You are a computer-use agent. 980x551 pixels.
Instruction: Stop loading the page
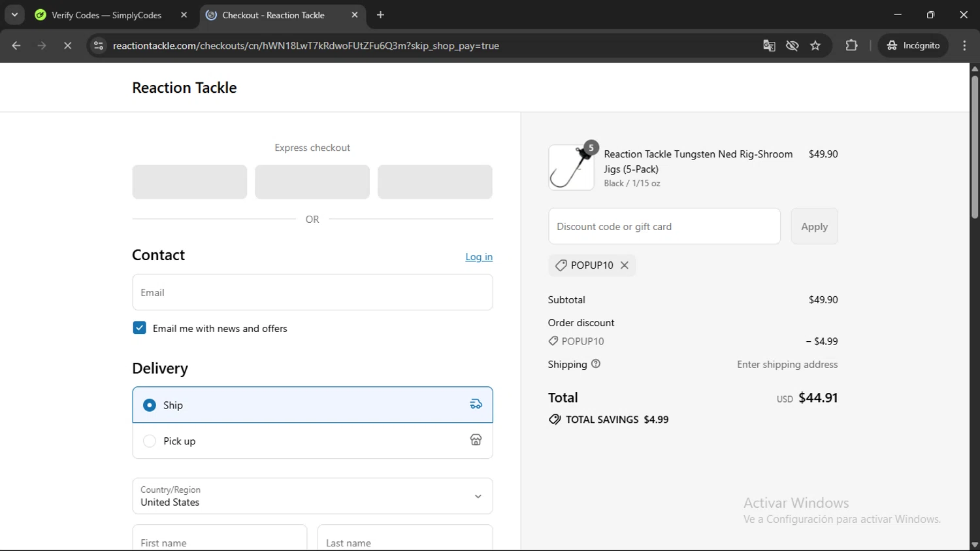point(67,46)
